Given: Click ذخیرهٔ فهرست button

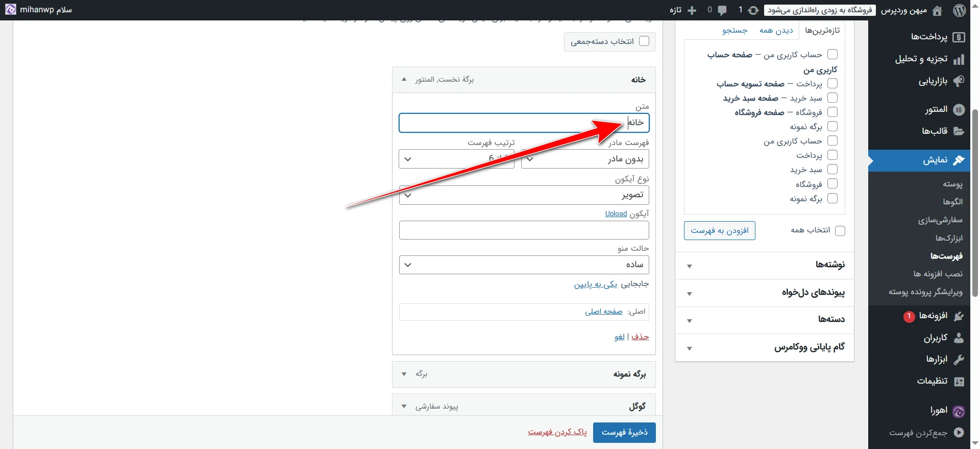Looking at the screenshot, I should (624, 432).
